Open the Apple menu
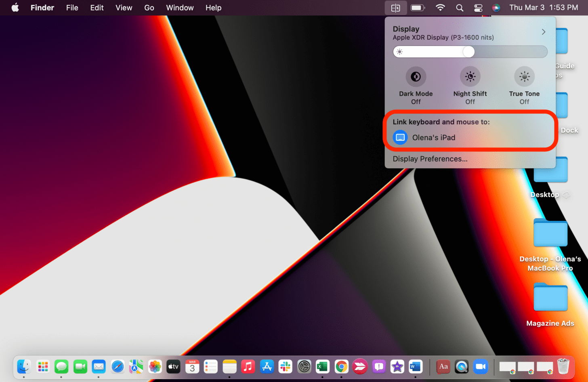 [15, 7]
